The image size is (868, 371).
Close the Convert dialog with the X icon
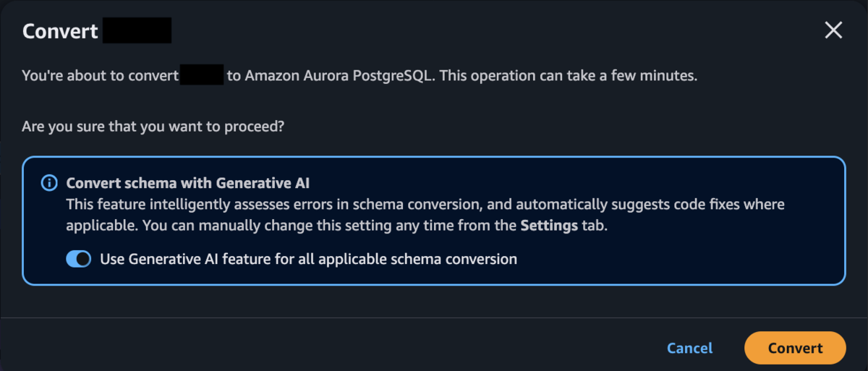[x=834, y=30]
